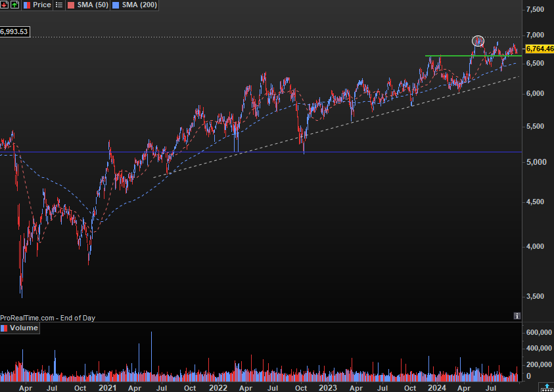Open the indicator list icon beside Price

pos(59,5)
